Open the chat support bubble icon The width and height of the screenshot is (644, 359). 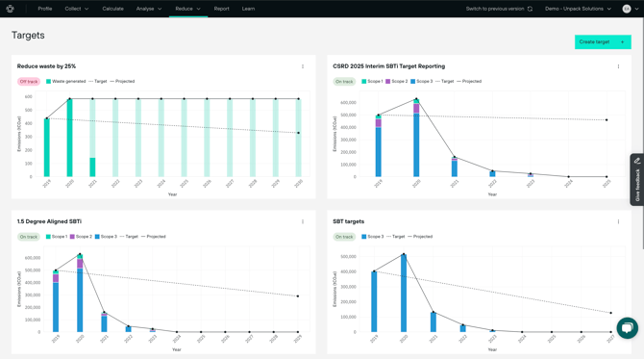pyautogui.click(x=627, y=328)
